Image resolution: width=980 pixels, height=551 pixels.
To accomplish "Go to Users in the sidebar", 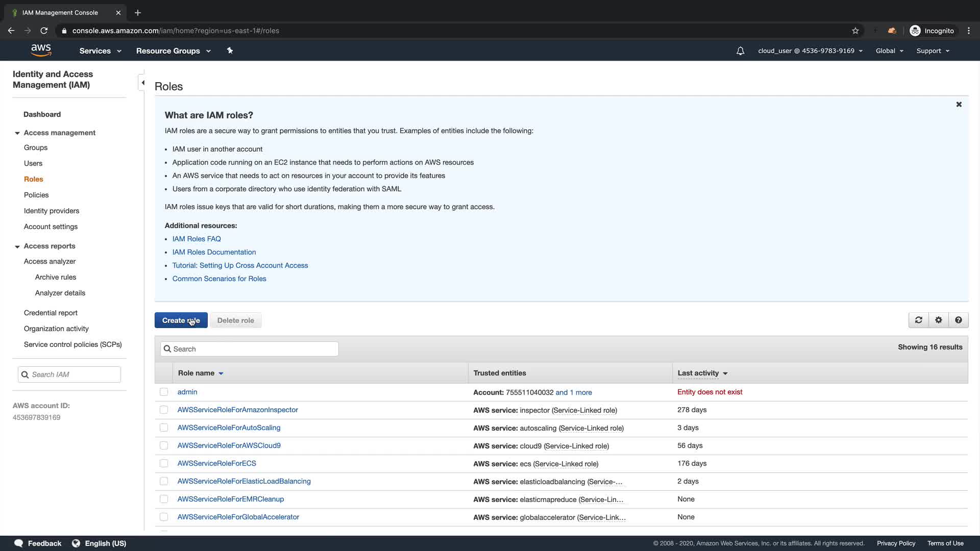I will coord(33,163).
